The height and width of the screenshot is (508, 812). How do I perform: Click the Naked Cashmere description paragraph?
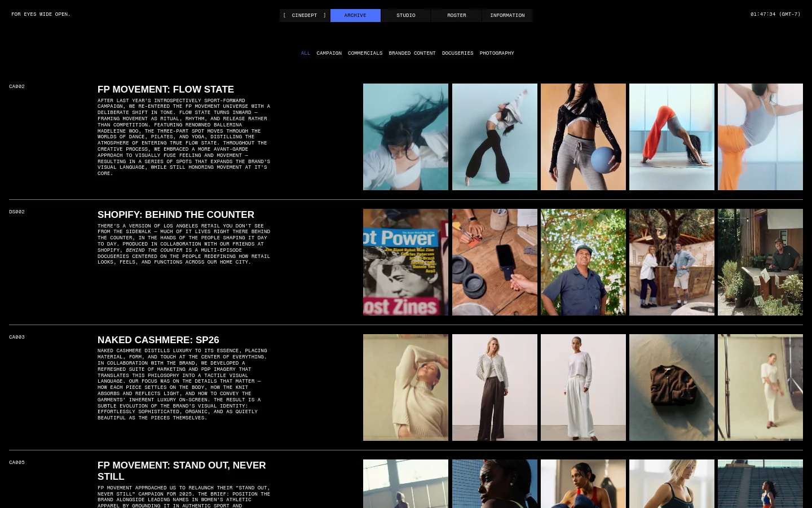(x=183, y=384)
